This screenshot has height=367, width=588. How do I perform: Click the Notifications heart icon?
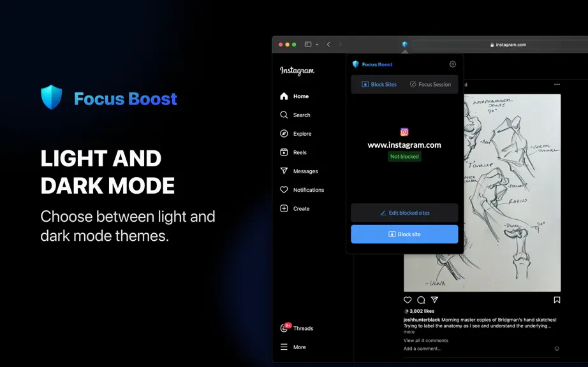(x=284, y=190)
